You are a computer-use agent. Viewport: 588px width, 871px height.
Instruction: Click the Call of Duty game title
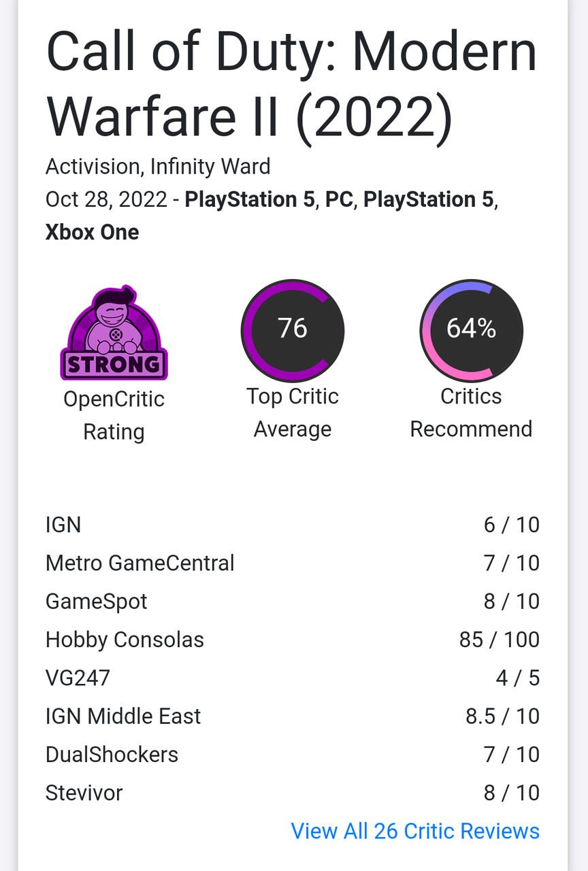click(x=291, y=84)
